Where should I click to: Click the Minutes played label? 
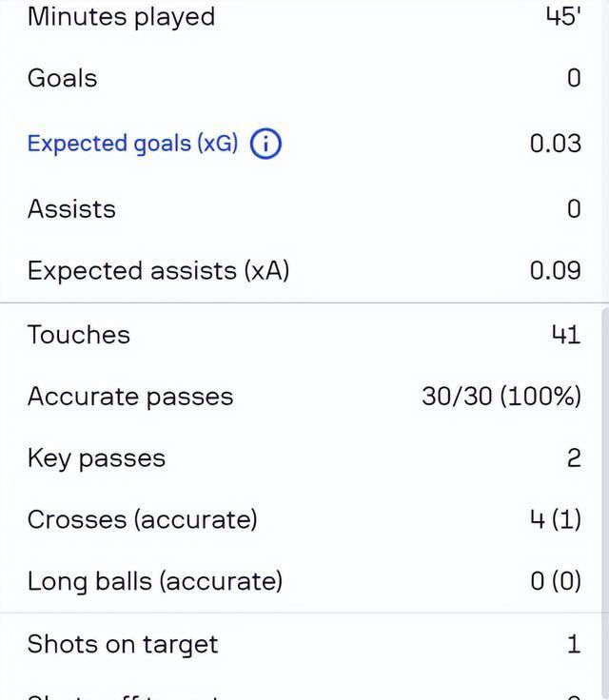[x=121, y=17]
